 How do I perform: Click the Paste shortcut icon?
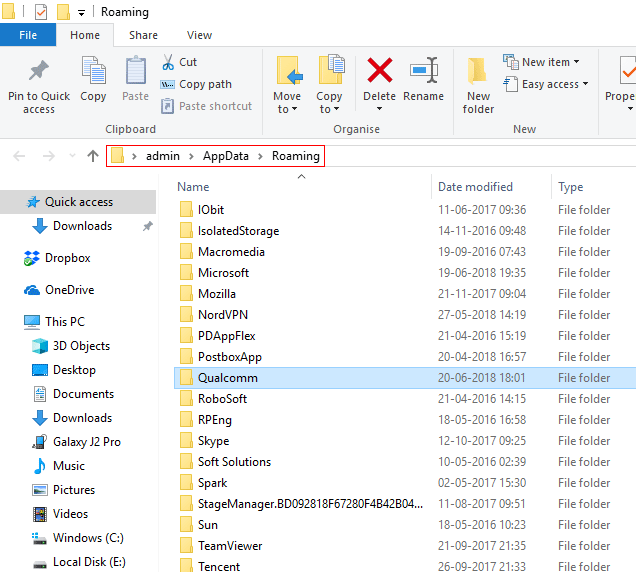pyautogui.click(x=168, y=106)
